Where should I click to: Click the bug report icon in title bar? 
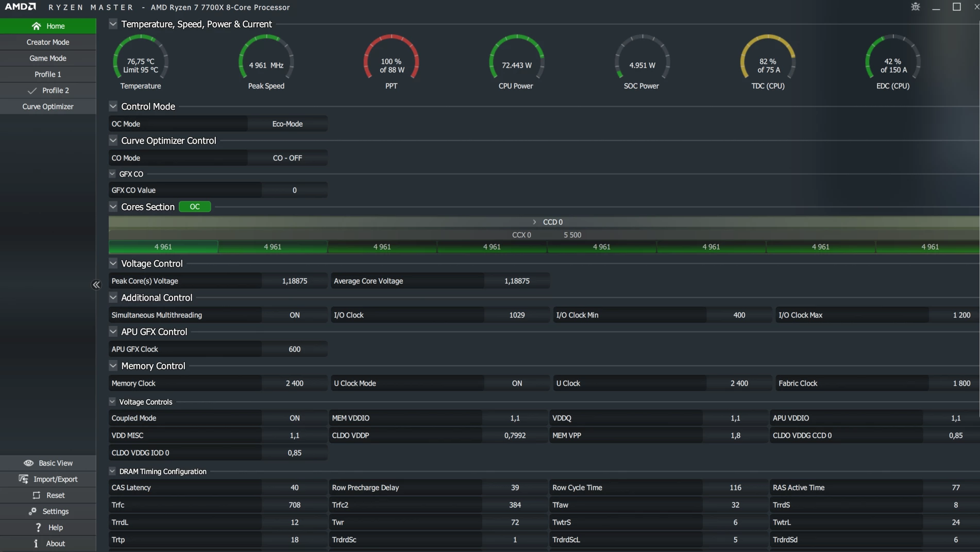click(916, 7)
